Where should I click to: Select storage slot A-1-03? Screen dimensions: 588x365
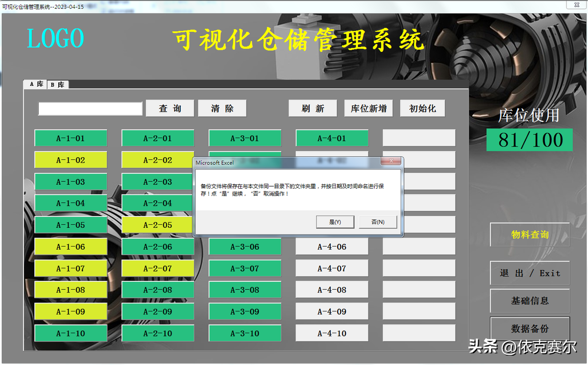(71, 182)
